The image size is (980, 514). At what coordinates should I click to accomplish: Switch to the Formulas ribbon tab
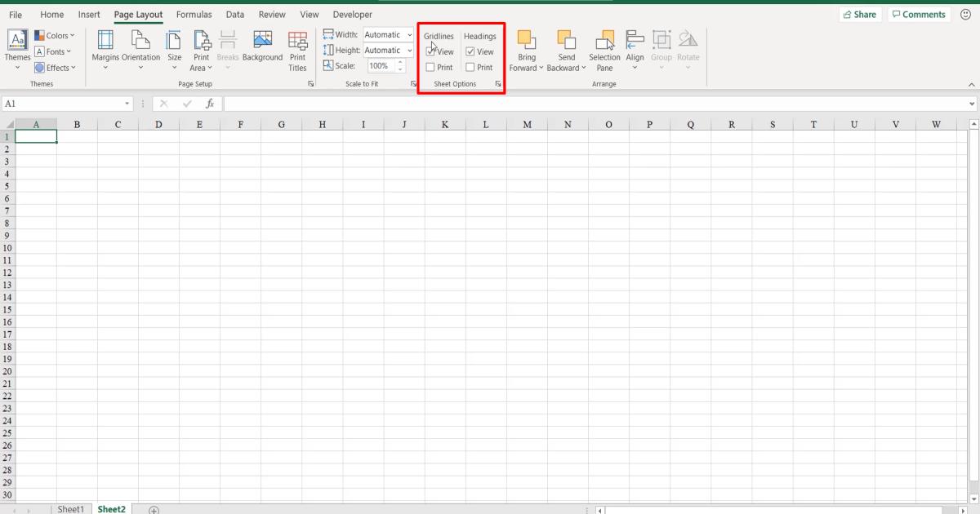[194, 14]
